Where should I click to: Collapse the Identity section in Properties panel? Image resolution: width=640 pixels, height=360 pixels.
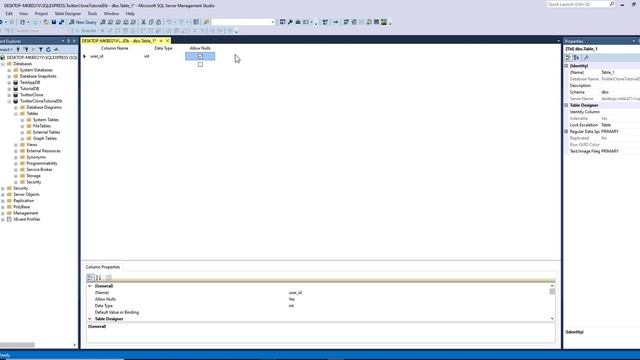point(567,66)
